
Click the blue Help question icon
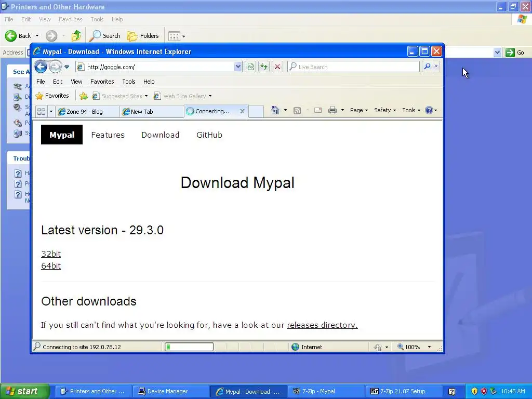tap(429, 110)
